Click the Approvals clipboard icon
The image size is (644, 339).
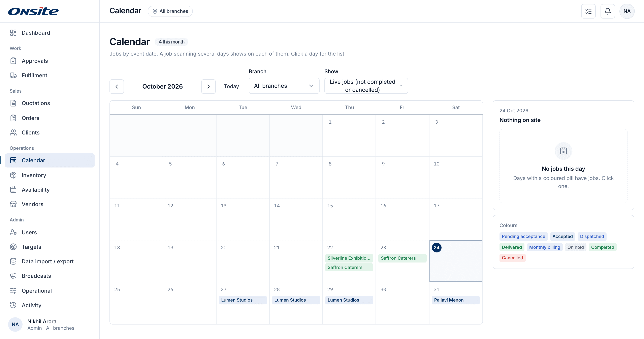[x=13, y=61]
